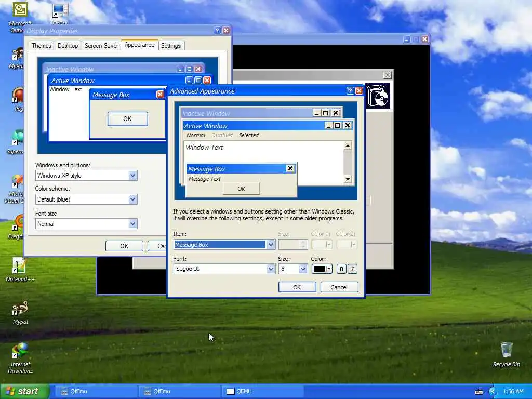Switch to the Themes tab
The width and height of the screenshot is (532, 399).
(42, 46)
